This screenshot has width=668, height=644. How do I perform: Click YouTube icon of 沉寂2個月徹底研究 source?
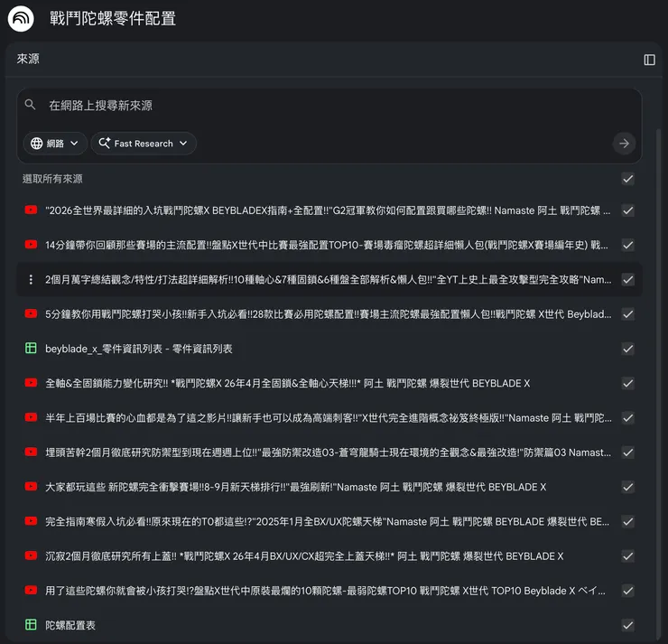(31, 555)
